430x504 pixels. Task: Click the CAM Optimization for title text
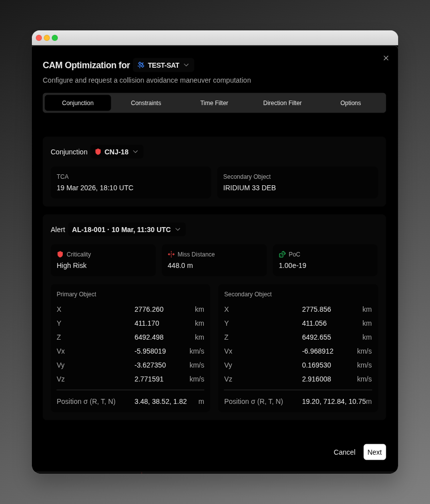(86, 65)
